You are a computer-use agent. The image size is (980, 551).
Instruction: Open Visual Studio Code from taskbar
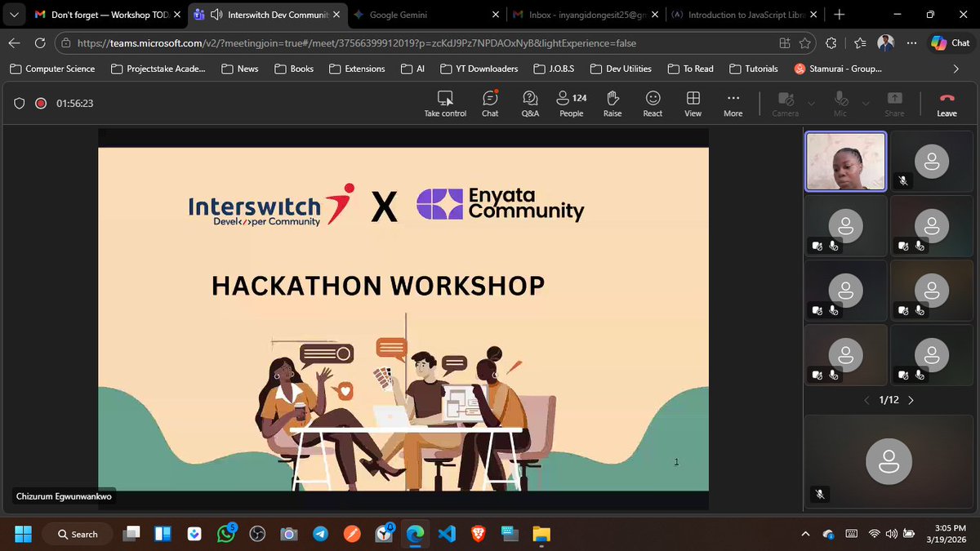coord(446,534)
